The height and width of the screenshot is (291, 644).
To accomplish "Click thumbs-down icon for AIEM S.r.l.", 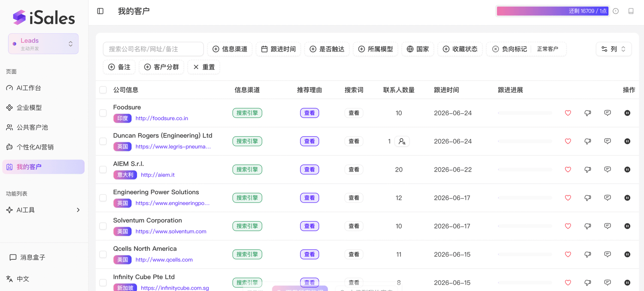I will (x=588, y=170).
